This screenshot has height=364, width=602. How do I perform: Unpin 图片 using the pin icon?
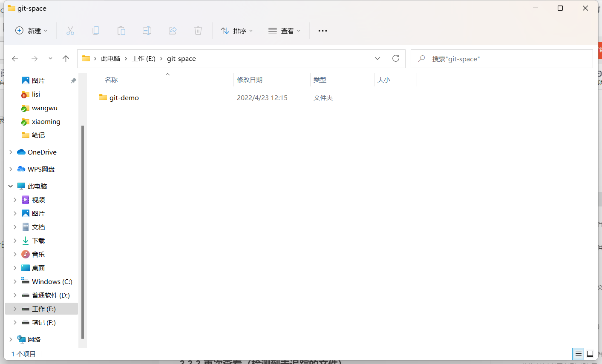(x=73, y=80)
